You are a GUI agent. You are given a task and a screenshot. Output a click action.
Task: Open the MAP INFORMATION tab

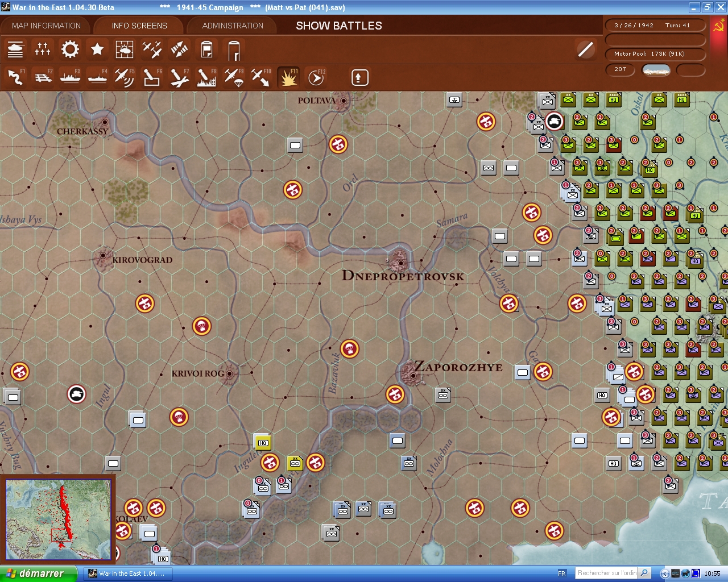pos(46,26)
